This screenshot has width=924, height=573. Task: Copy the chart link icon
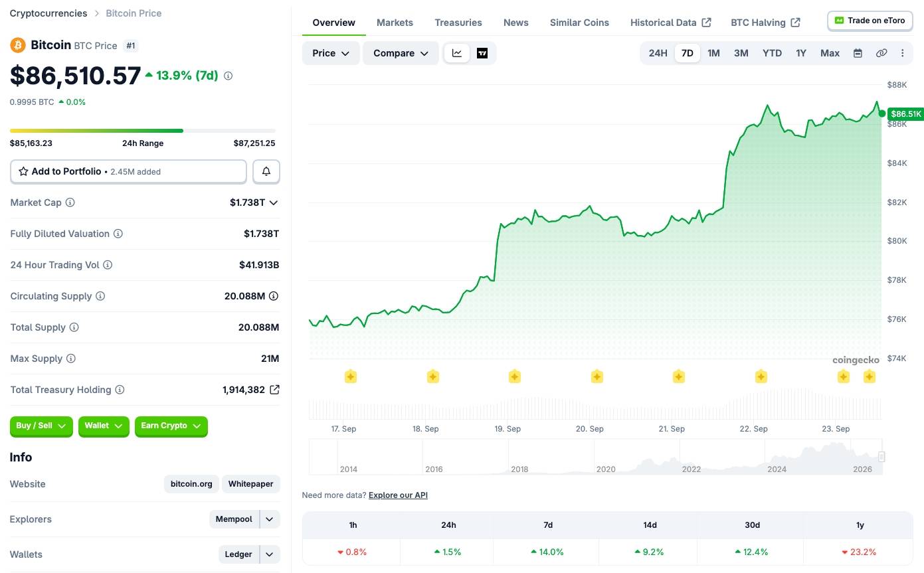(x=881, y=53)
